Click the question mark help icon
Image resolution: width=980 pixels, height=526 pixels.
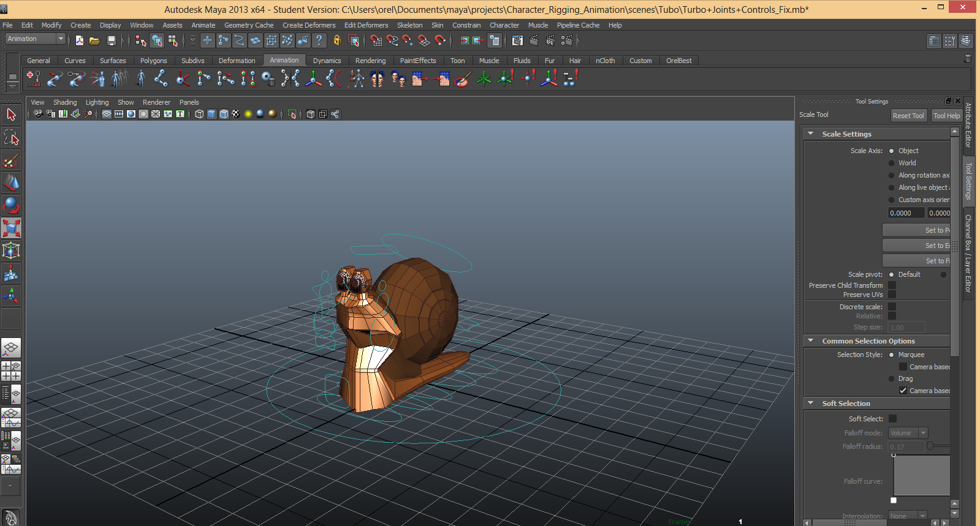point(319,41)
